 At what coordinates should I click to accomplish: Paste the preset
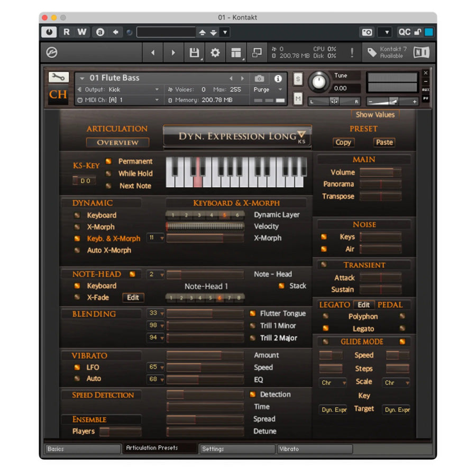(385, 142)
